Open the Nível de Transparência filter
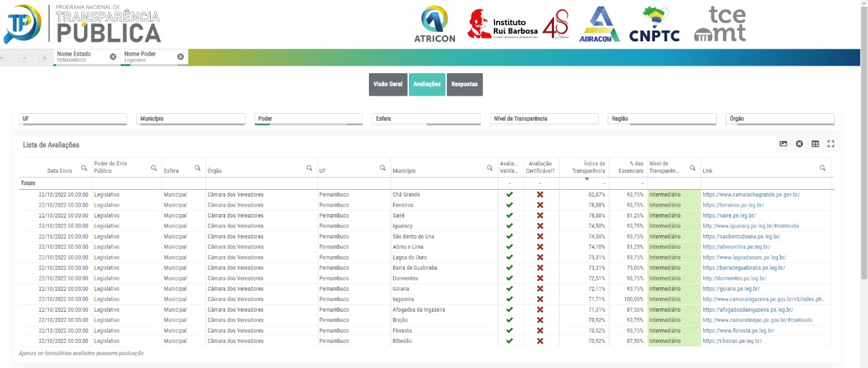Viewport: 868px width, 368px height. tap(545, 119)
